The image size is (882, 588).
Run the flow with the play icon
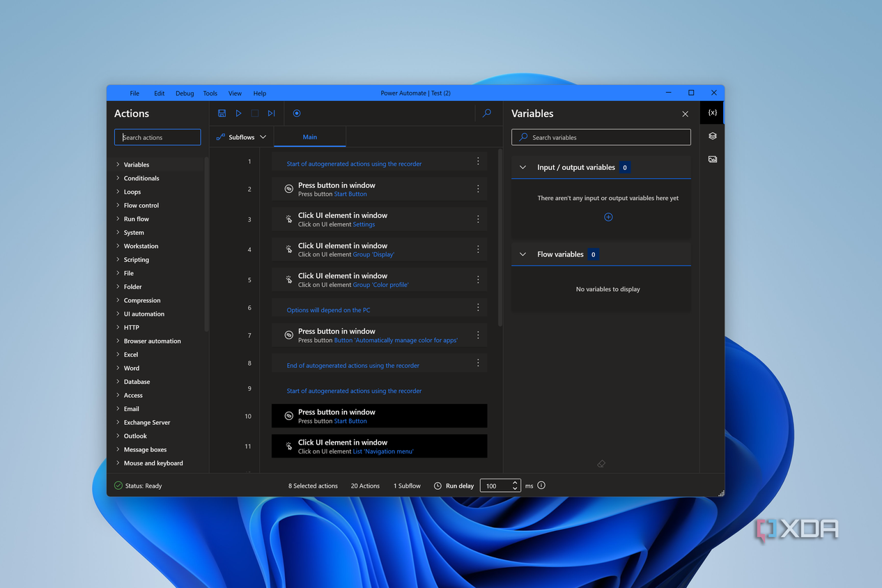pyautogui.click(x=238, y=113)
